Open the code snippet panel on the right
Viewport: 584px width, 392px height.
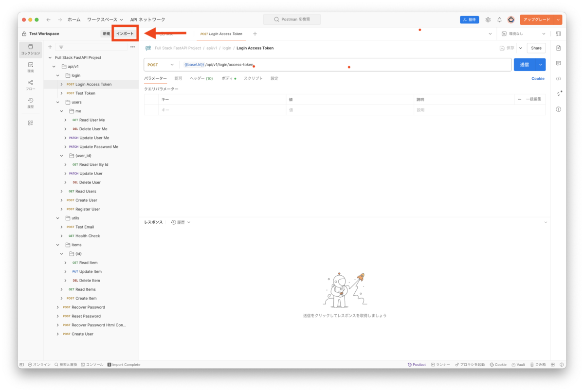(558, 78)
